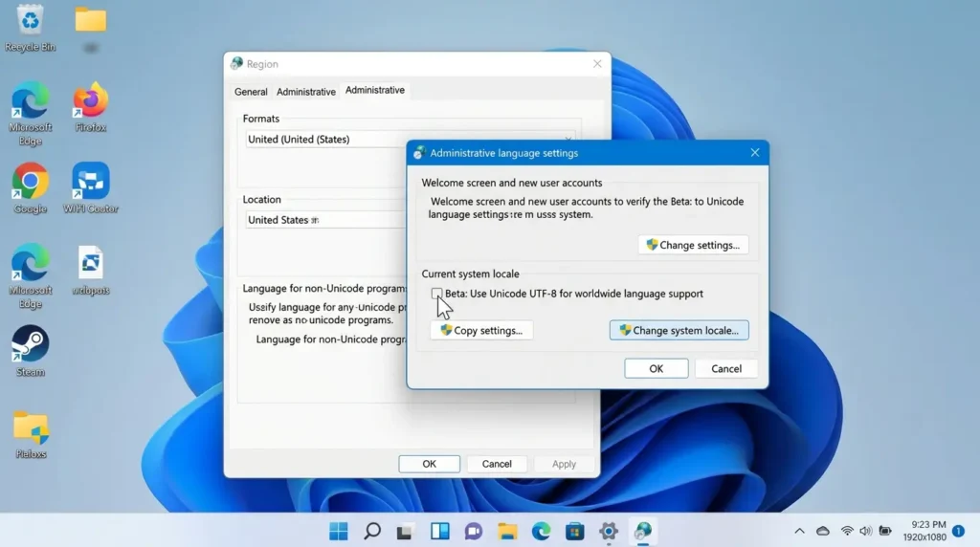Launch Steam from the desktop
Viewport: 980px width, 547px height.
pos(30,352)
